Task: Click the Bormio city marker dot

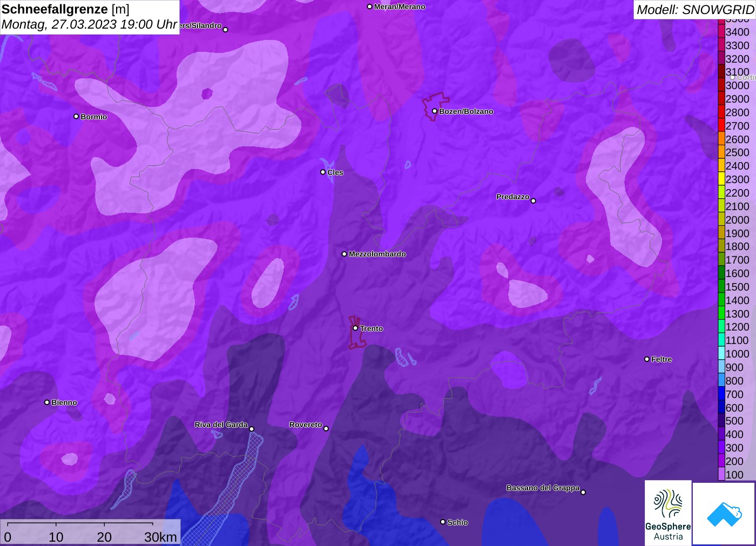Action: [x=76, y=116]
